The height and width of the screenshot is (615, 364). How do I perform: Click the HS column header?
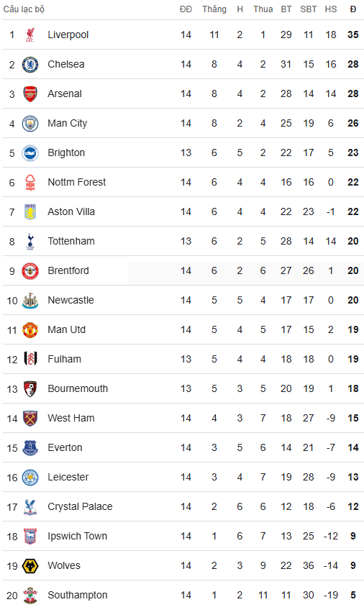pyautogui.click(x=331, y=9)
